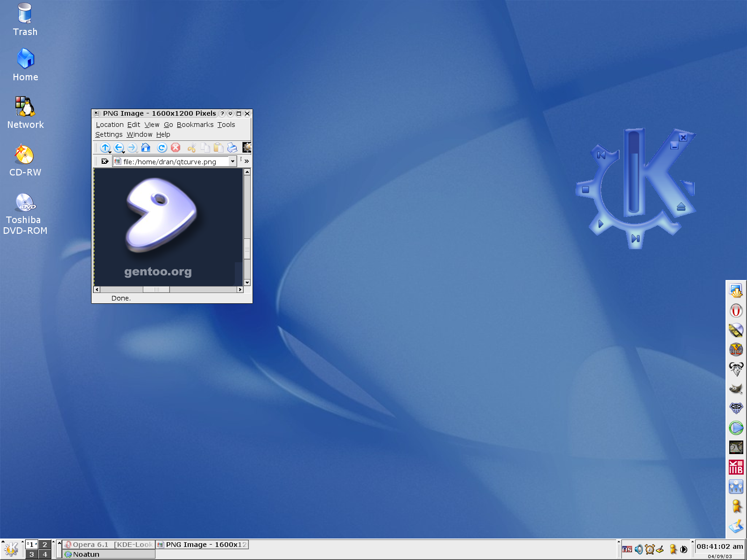The image size is (747, 560).
Task: Click the clock showing 08:41:02 am
Action: click(x=719, y=546)
